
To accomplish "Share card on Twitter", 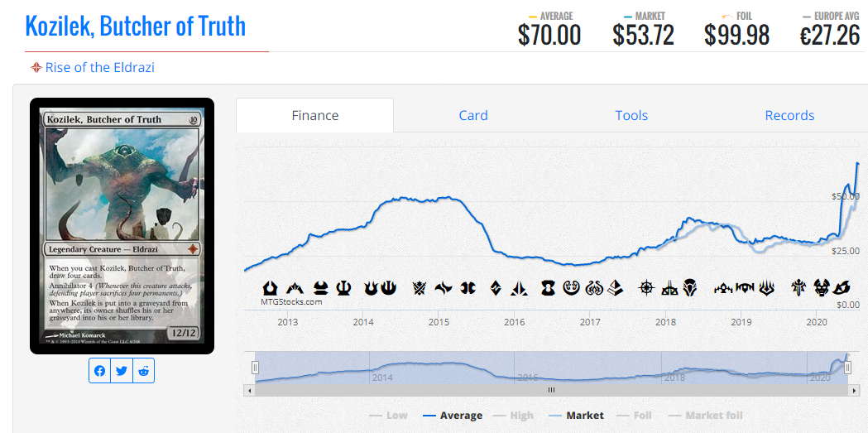I will 122,371.
